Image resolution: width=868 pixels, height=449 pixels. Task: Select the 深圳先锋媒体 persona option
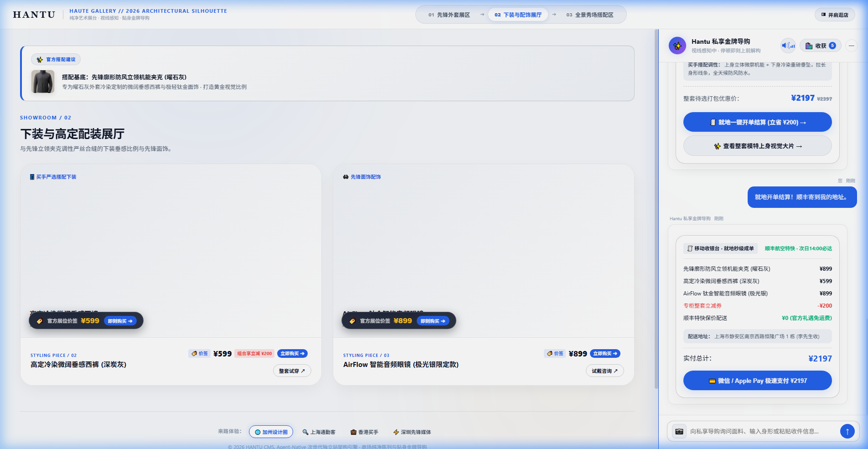point(412,432)
